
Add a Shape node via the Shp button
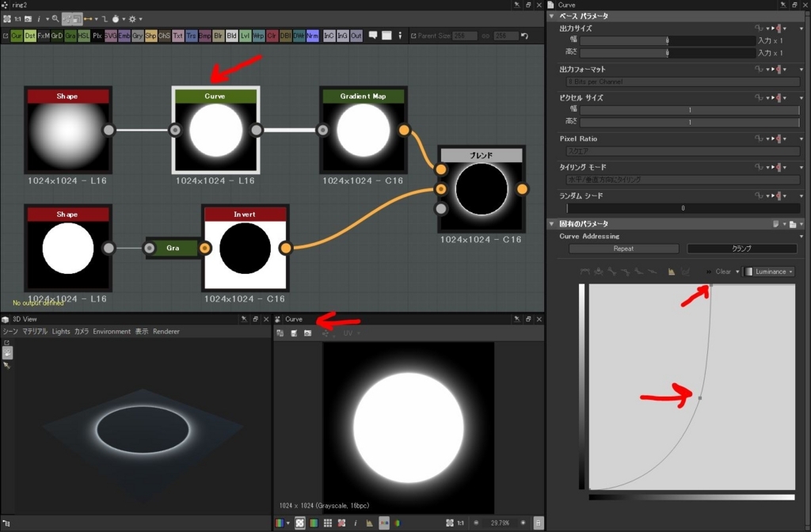click(x=151, y=36)
